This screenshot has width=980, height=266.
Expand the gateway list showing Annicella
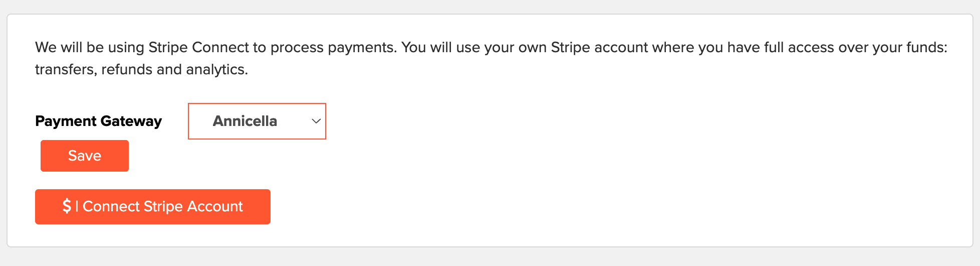257,121
